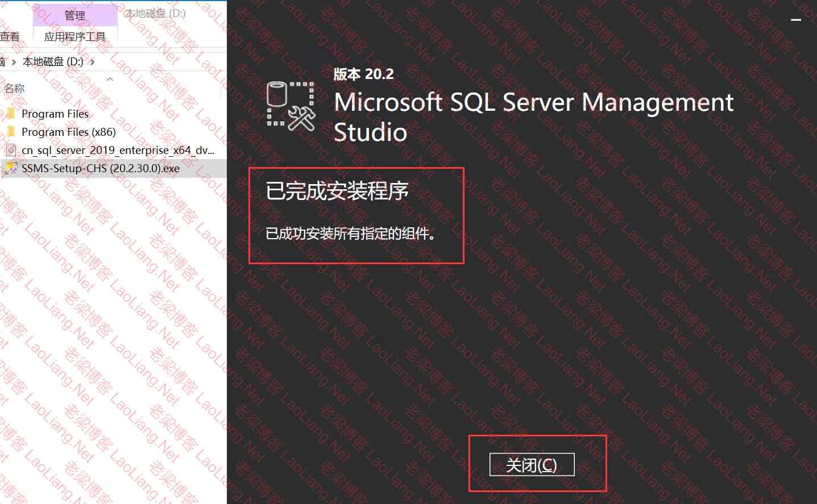This screenshot has height=504, width=817.
Task: Expand the chevron after 本地磁盘 (D:) breadcrumb
Action: tap(93, 62)
